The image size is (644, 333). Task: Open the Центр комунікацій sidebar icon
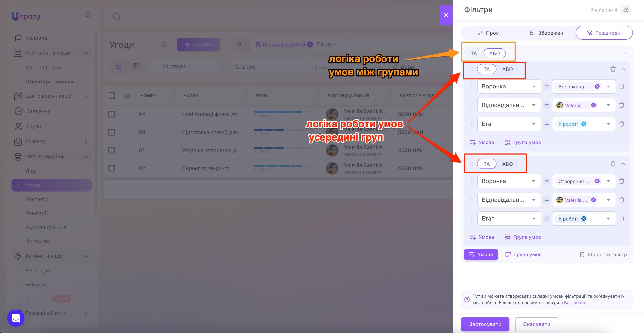19,96
